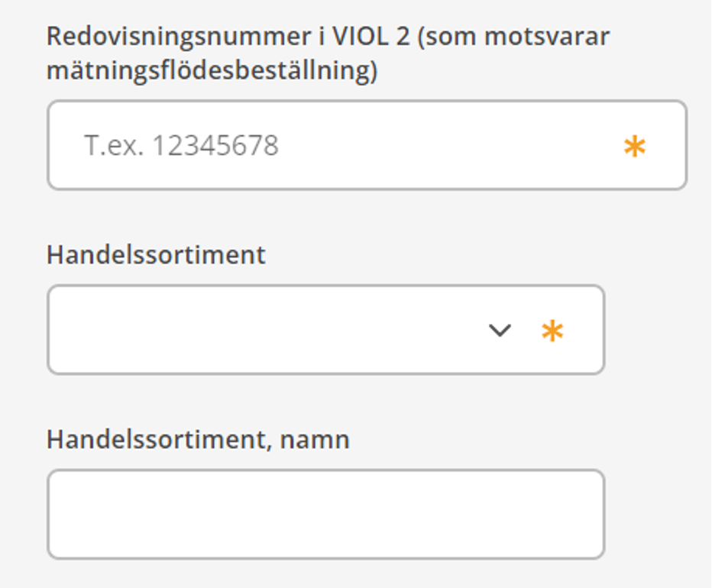Click the placeholder text T.ex. 12345678
The width and height of the screenshot is (712, 588).
[181, 145]
